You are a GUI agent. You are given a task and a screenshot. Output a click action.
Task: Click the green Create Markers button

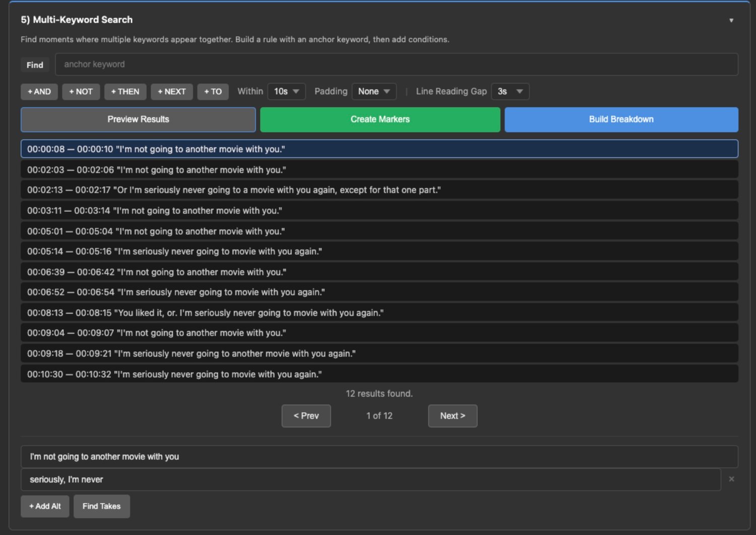click(380, 120)
